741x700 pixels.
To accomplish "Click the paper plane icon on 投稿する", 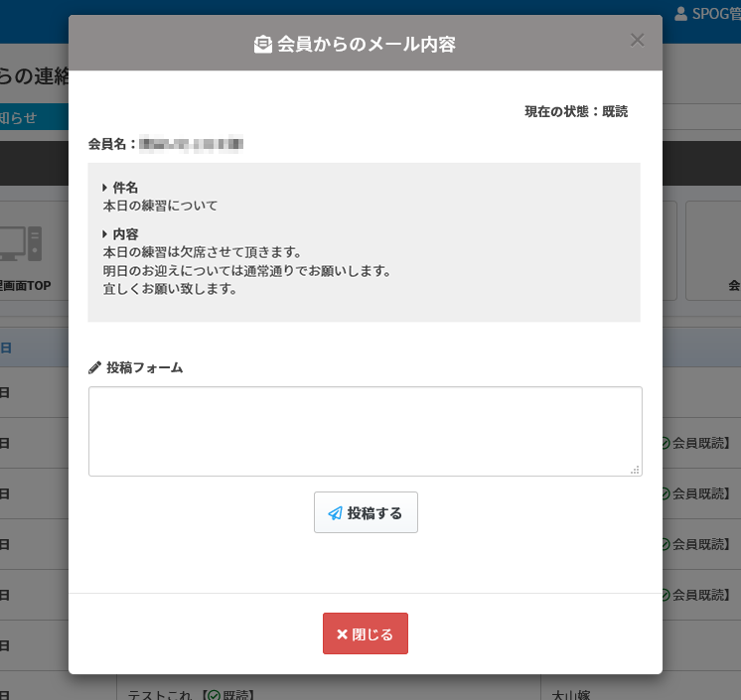I will pos(335,513).
